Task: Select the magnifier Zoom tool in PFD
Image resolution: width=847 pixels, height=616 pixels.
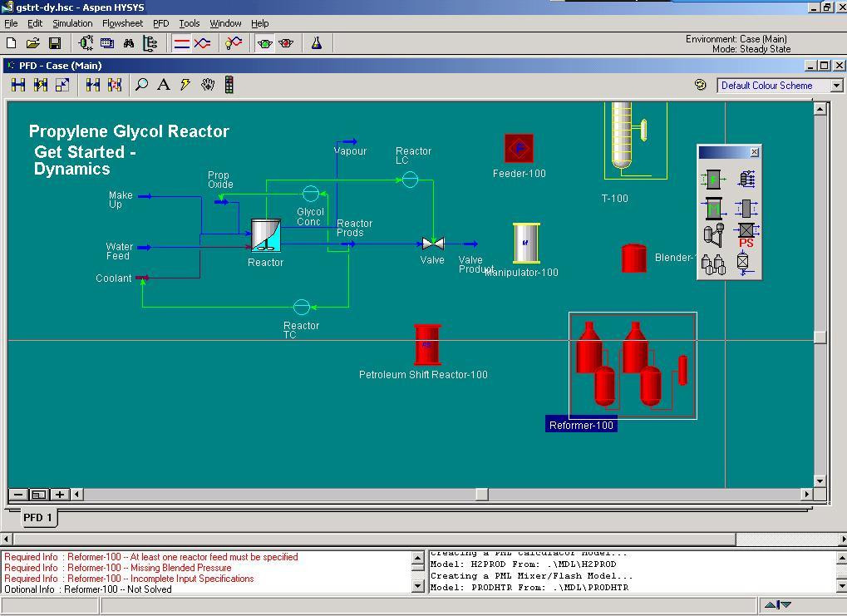Action: [x=141, y=85]
